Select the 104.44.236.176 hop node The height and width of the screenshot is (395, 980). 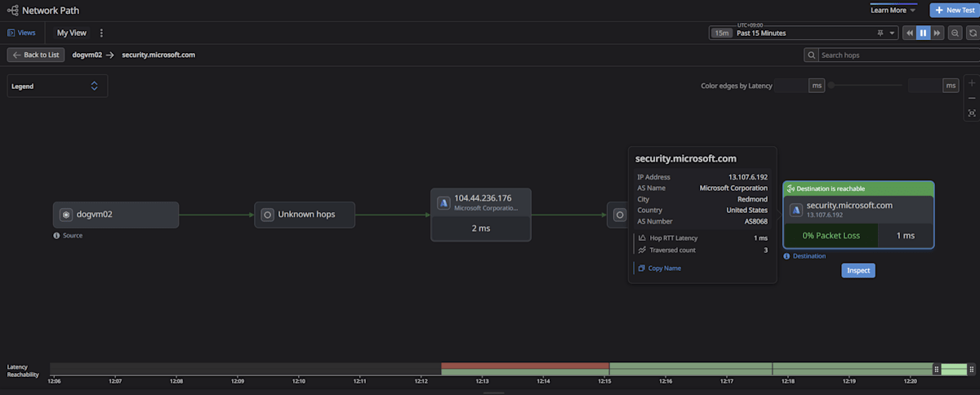481,215
